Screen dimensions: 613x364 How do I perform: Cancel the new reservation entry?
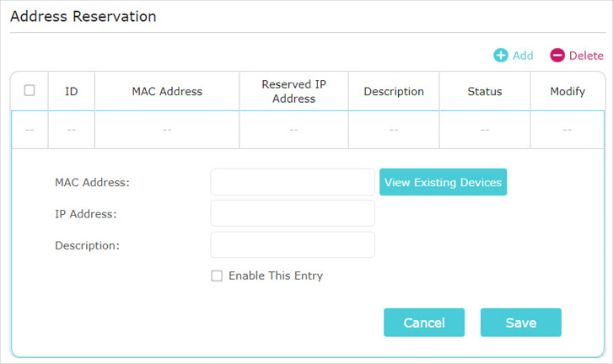click(424, 323)
